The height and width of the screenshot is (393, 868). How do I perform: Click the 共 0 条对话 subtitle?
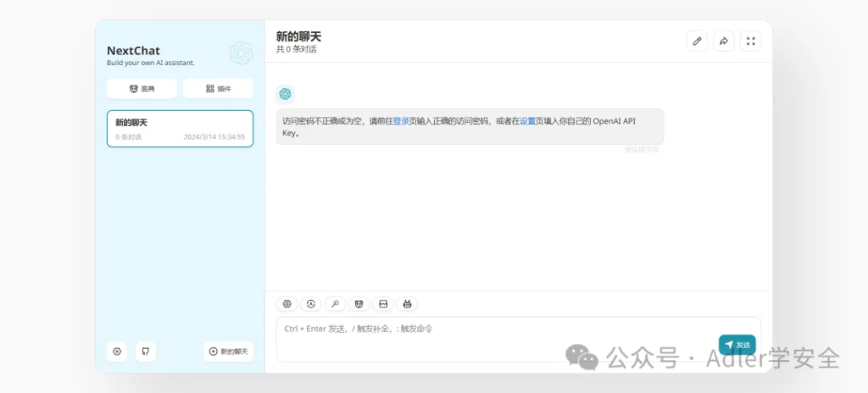pos(297,50)
